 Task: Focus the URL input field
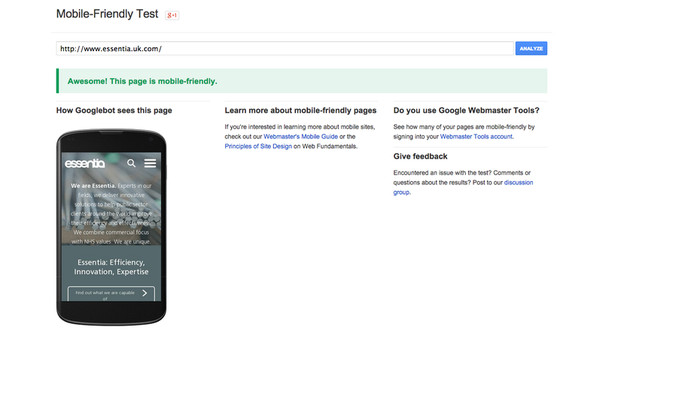[x=285, y=49]
